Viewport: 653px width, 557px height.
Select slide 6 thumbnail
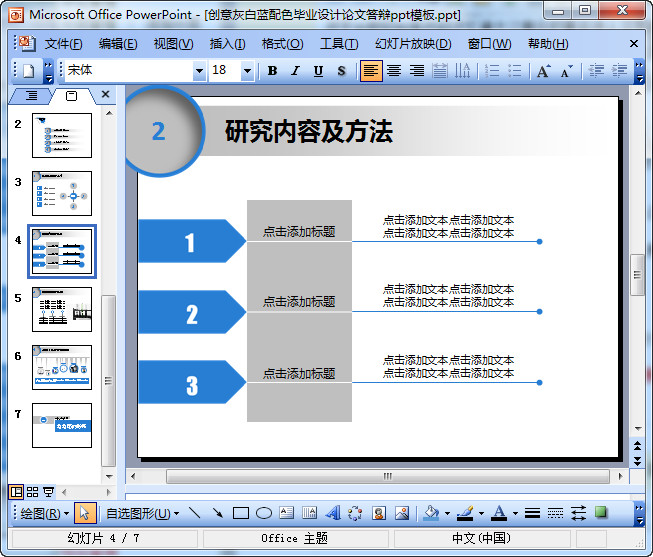point(62,367)
